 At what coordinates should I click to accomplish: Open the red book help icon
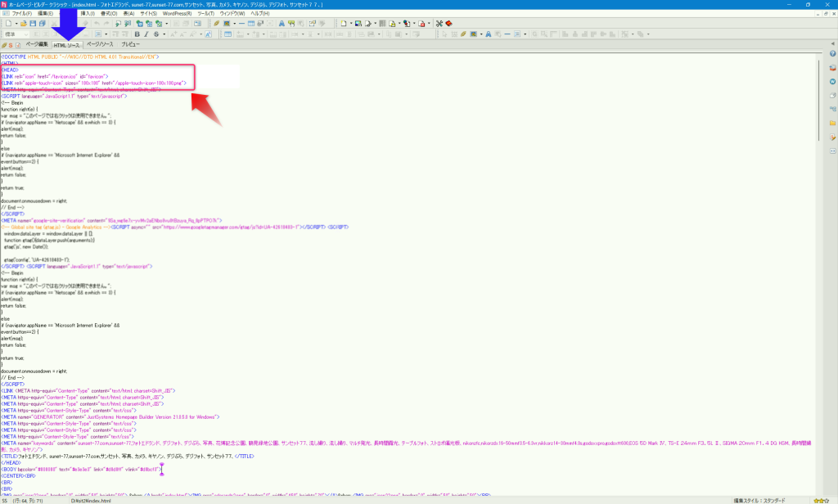point(449,24)
